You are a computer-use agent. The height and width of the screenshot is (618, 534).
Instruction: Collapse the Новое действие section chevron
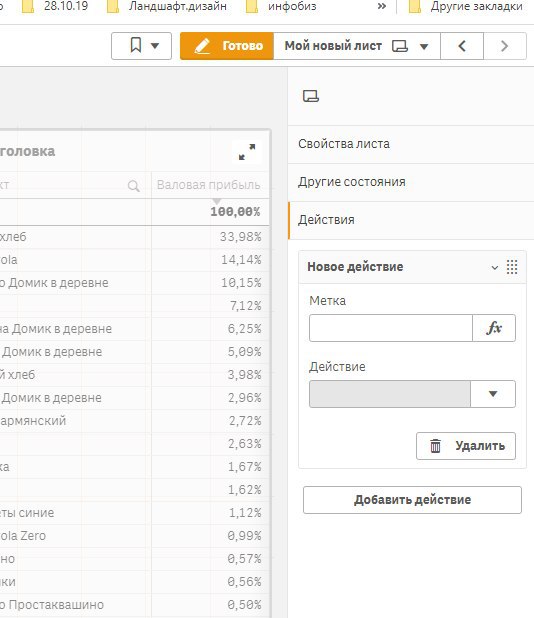[x=495, y=268]
